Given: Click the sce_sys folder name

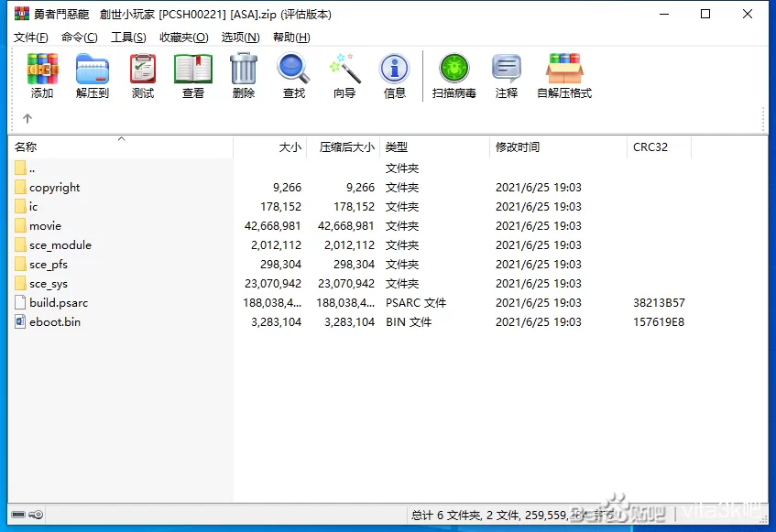Looking at the screenshot, I should click(x=49, y=284).
